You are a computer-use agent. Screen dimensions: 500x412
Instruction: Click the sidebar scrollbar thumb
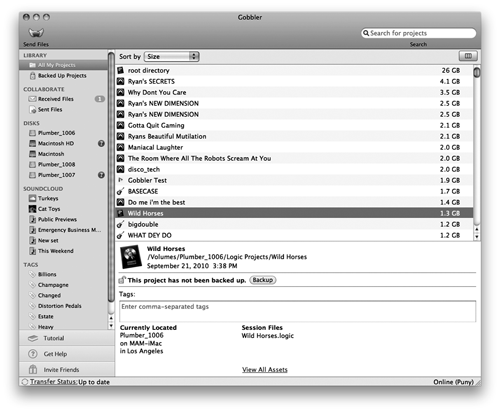[111, 178]
